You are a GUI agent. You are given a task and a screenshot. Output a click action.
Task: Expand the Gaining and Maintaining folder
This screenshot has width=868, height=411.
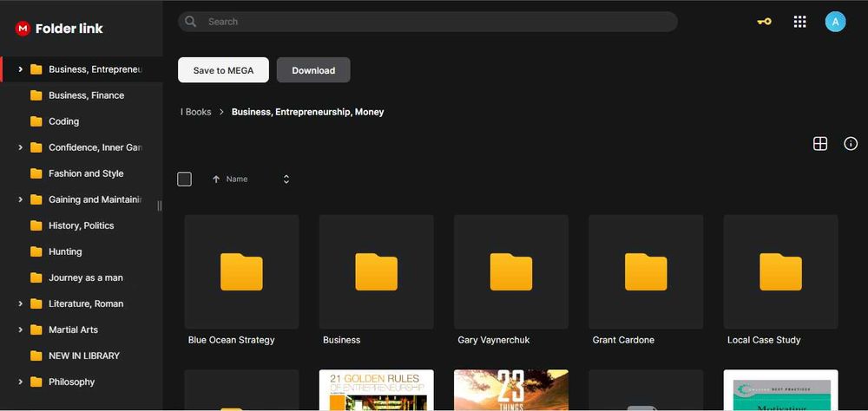(x=21, y=199)
